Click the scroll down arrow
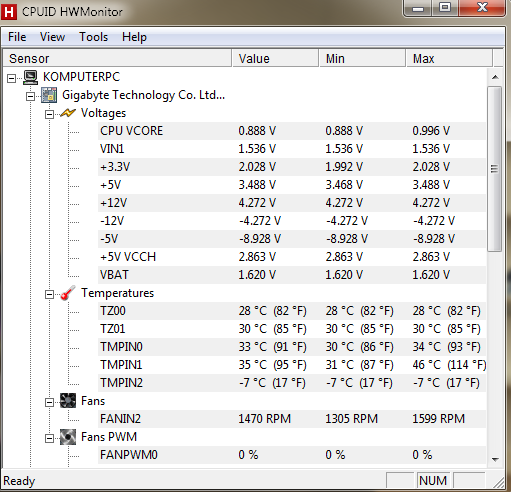 point(495,460)
